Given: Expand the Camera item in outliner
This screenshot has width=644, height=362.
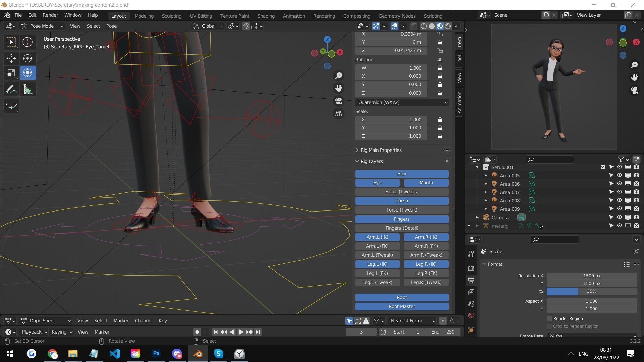Looking at the screenshot, I should point(477,217).
